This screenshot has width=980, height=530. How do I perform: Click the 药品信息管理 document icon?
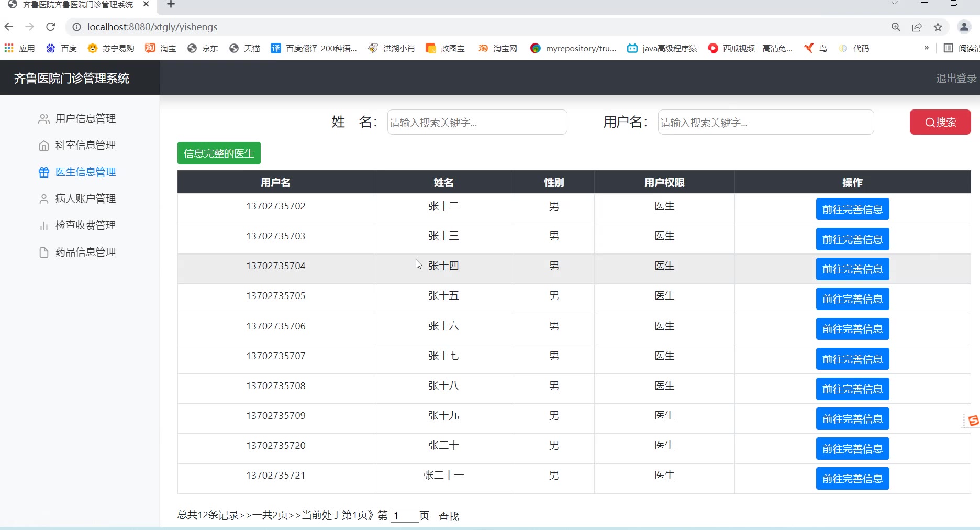(x=44, y=252)
